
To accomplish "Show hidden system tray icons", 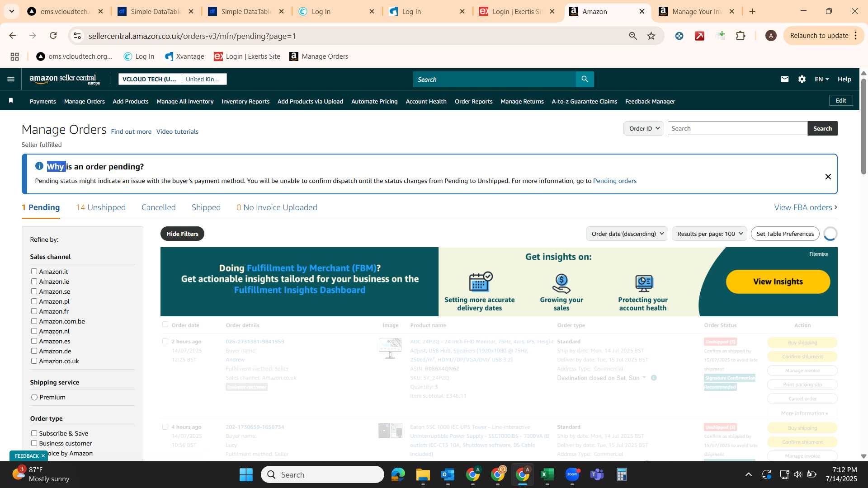I will [x=748, y=474].
